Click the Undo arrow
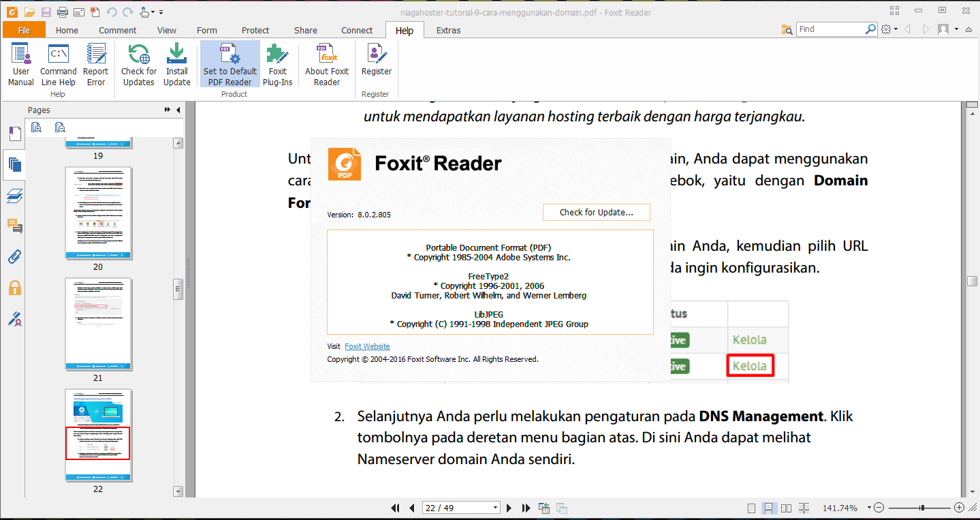Screen dimensions: 980x520 112,12
